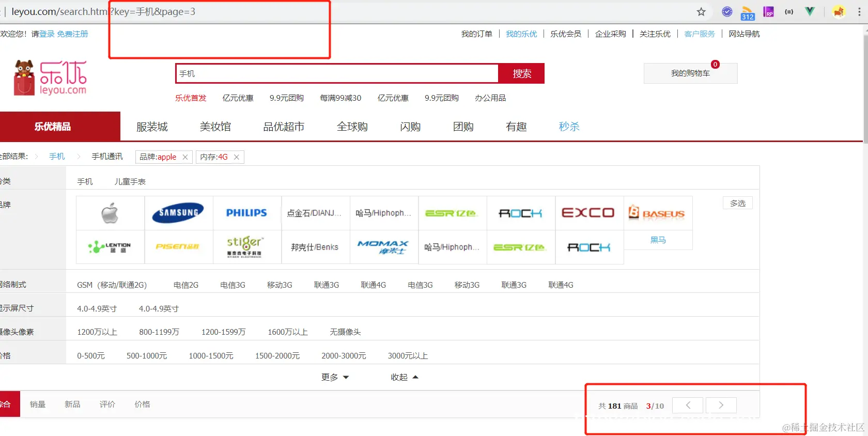Click the 每满99减30 promo link

(340, 98)
